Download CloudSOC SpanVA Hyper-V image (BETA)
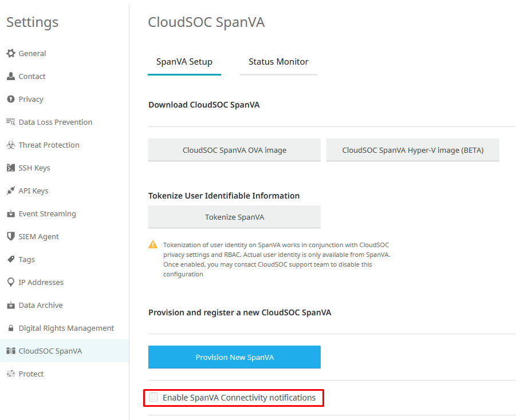This screenshot has width=516, height=420. click(x=412, y=150)
